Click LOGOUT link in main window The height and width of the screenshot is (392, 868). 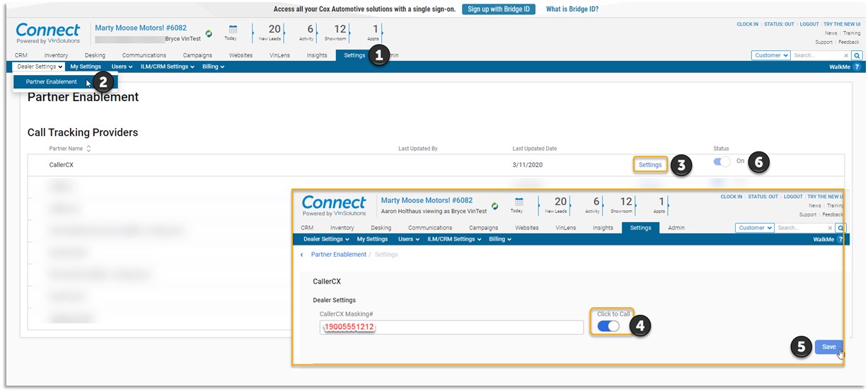(x=809, y=24)
